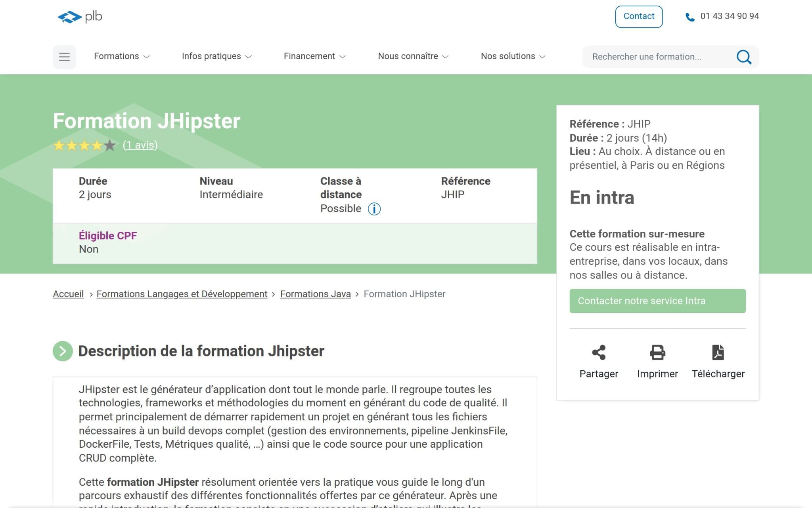Screen dimensions: 812x508
Task: Click the Éligible CPF label
Action: point(108,236)
